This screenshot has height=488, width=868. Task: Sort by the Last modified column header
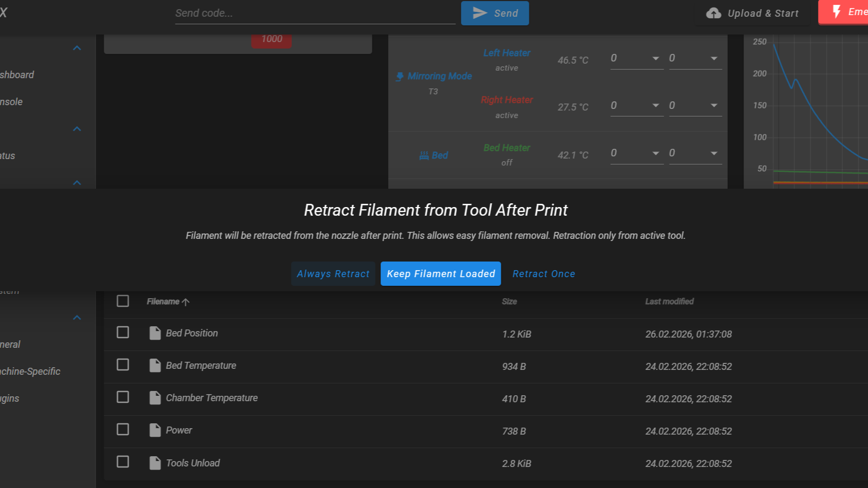tap(669, 302)
